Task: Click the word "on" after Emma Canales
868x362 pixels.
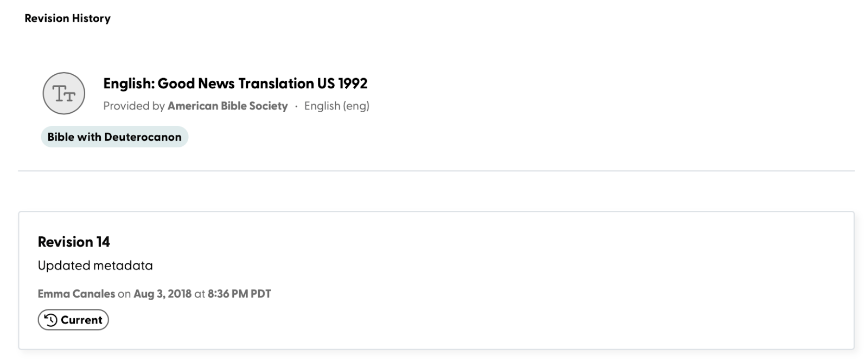Action: 124,294
